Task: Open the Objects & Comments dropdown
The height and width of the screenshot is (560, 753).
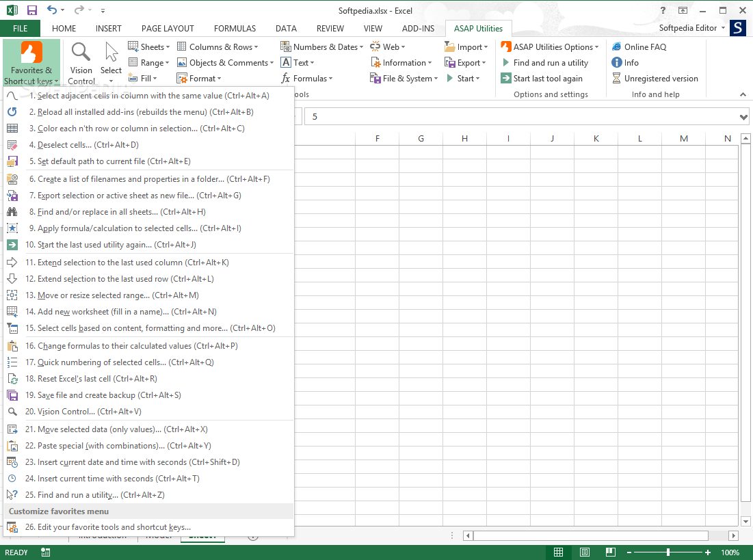Action: tap(225, 62)
